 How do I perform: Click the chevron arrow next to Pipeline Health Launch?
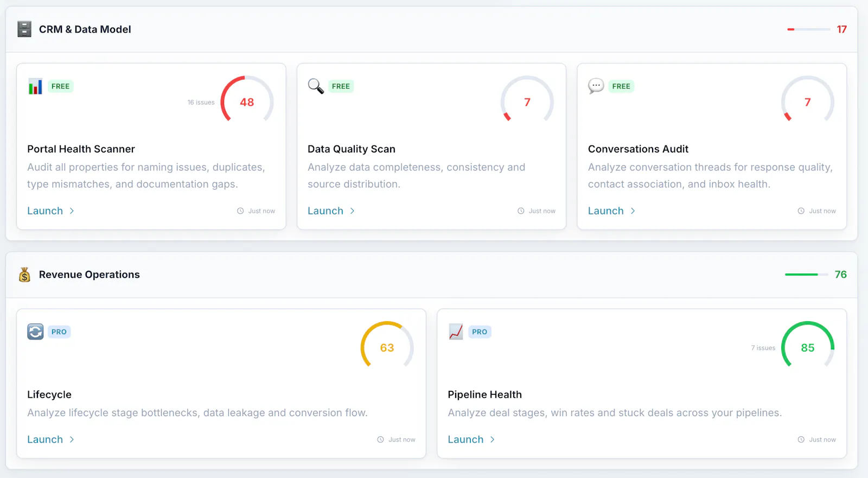click(x=492, y=439)
